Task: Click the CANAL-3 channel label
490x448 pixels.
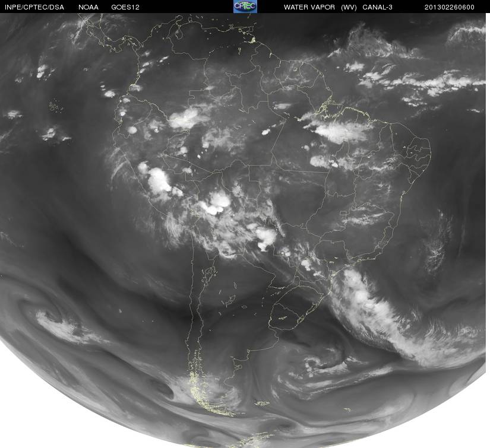Action: [x=377, y=7]
